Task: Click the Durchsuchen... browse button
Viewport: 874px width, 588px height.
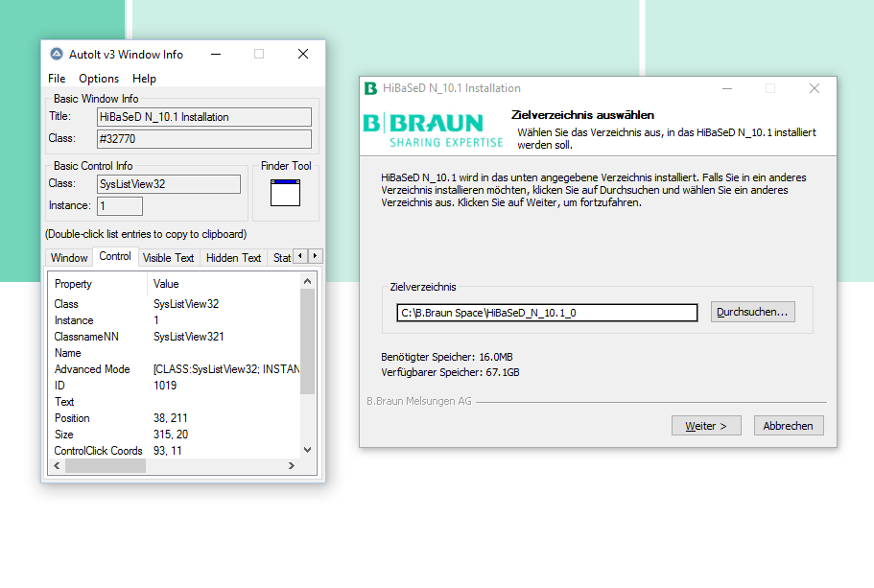Action: (x=752, y=312)
